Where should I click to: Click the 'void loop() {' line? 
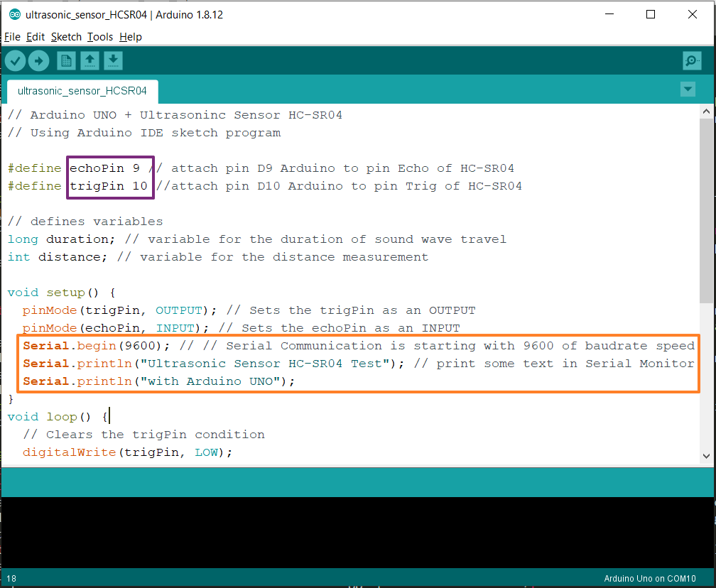point(58,417)
